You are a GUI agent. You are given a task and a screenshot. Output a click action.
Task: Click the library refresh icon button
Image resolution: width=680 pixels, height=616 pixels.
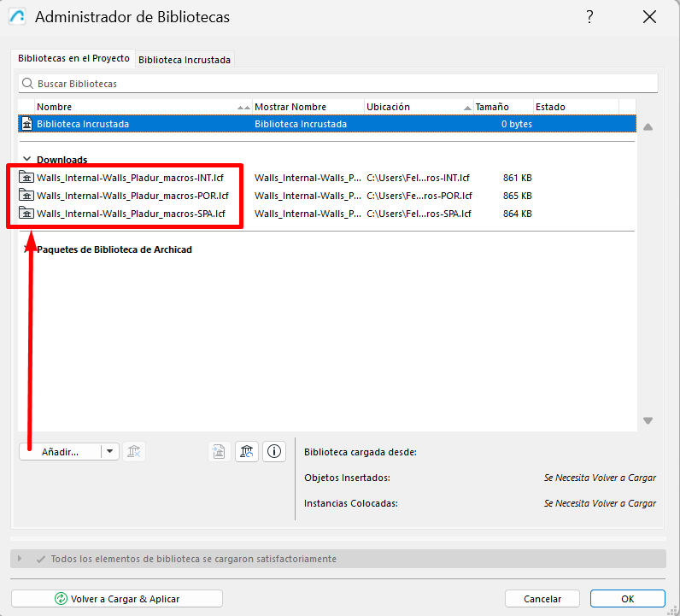[x=247, y=452]
